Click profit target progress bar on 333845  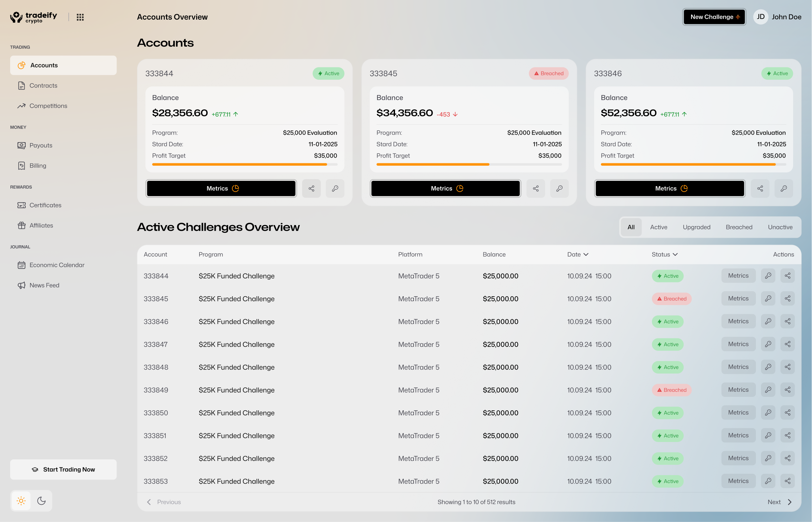[x=469, y=164]
